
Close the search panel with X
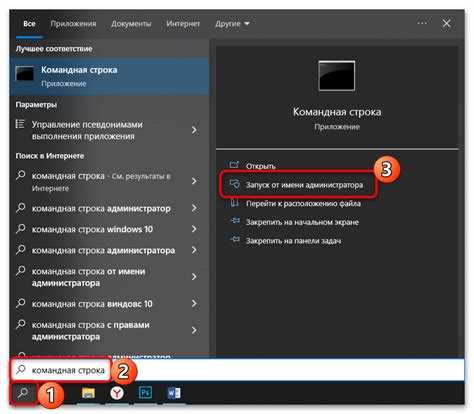tap(446, 23)
